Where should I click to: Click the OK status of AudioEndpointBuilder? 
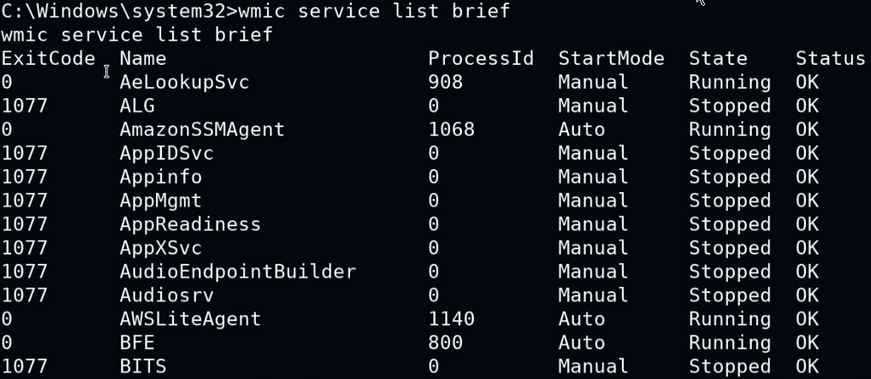pyautogui.click(x=807, y=271)
